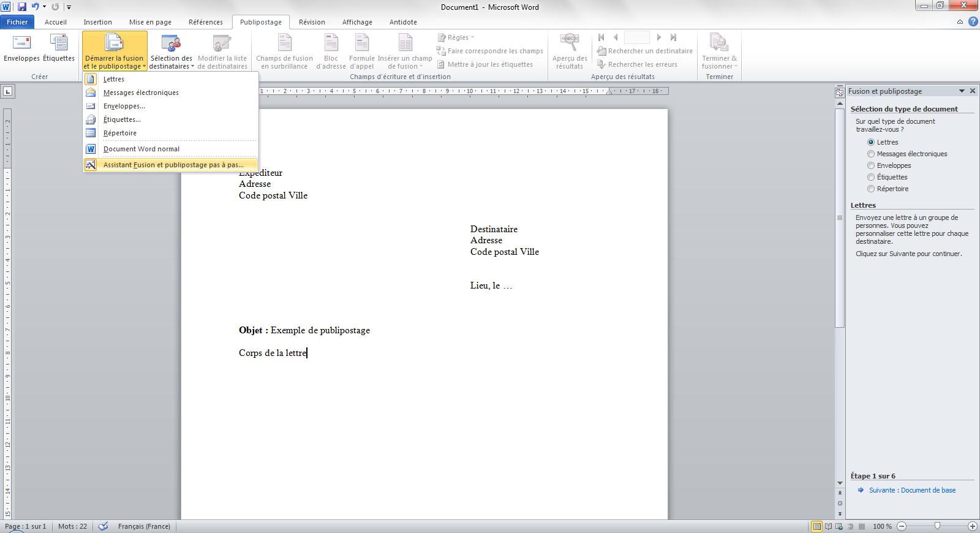Open Fusion et publipostage pane options arrow
This screenshot has width=980, height=533.
(962, 91)
